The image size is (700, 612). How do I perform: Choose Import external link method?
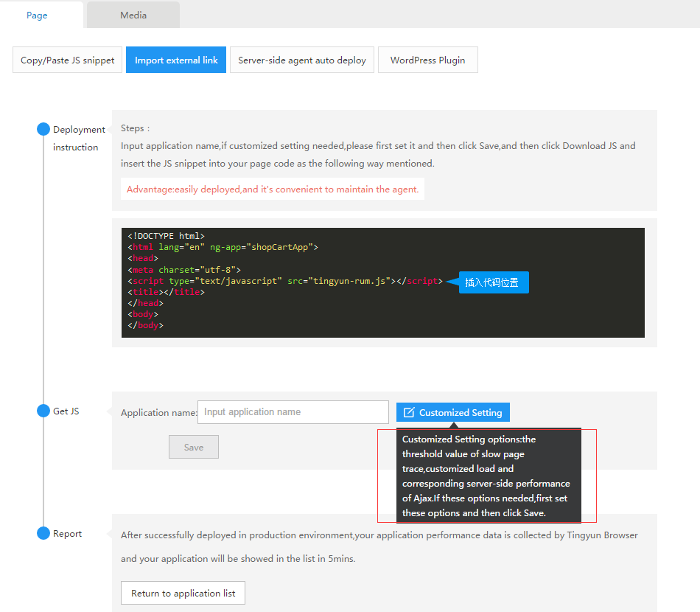[176, 60]
